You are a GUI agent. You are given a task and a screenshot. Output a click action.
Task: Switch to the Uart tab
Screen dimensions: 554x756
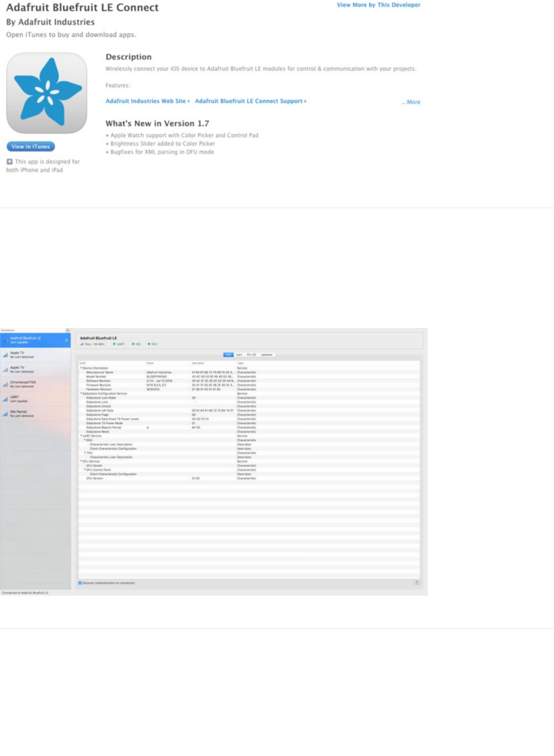(239, 355)
